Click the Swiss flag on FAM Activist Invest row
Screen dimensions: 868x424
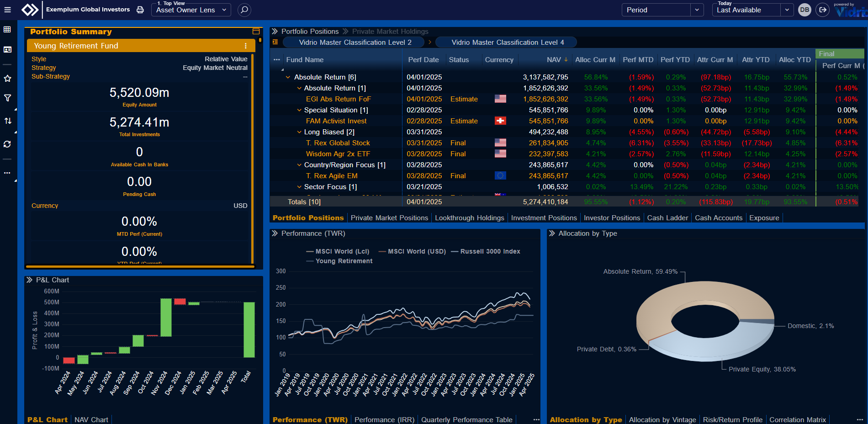[500, 121]
